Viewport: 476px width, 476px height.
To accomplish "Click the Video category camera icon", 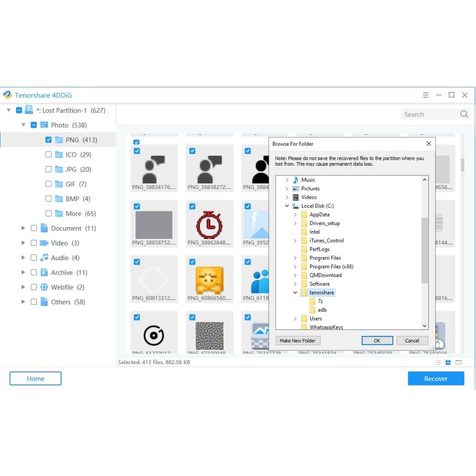I will coord(44,243).
